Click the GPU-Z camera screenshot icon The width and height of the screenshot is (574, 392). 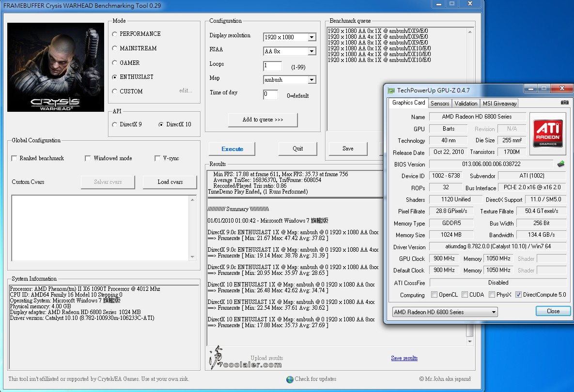tap(564, 103)
